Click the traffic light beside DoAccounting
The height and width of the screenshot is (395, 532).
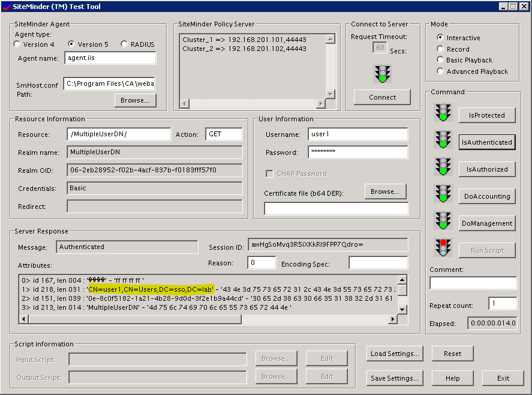click(x=443, y=193)
